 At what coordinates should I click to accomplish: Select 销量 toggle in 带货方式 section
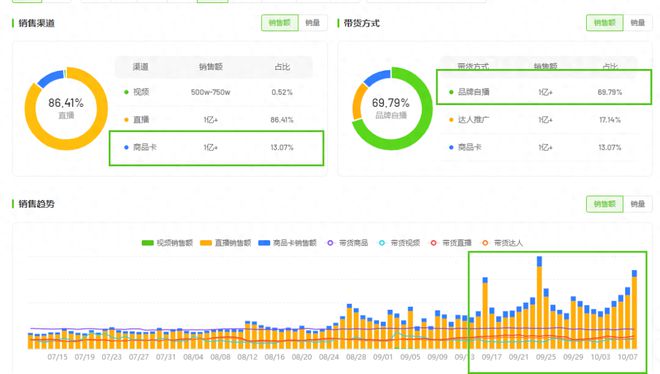638,23
